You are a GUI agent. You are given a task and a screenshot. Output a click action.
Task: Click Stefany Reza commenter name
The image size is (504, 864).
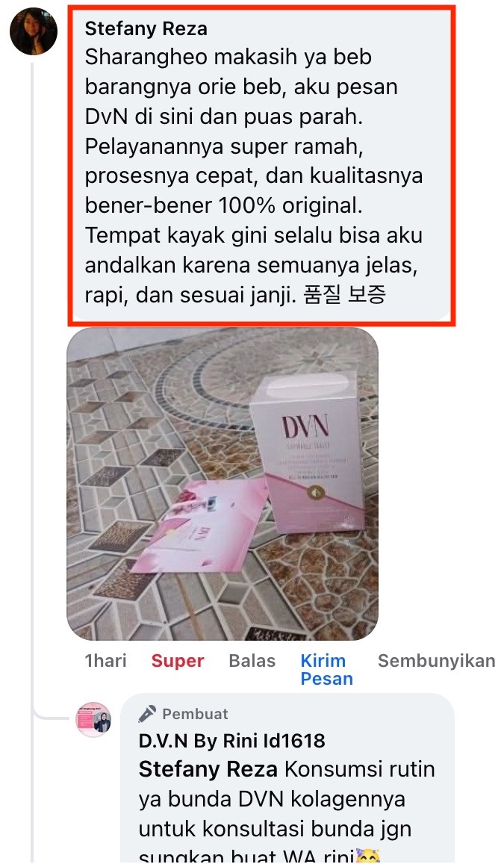coord(146,28)
